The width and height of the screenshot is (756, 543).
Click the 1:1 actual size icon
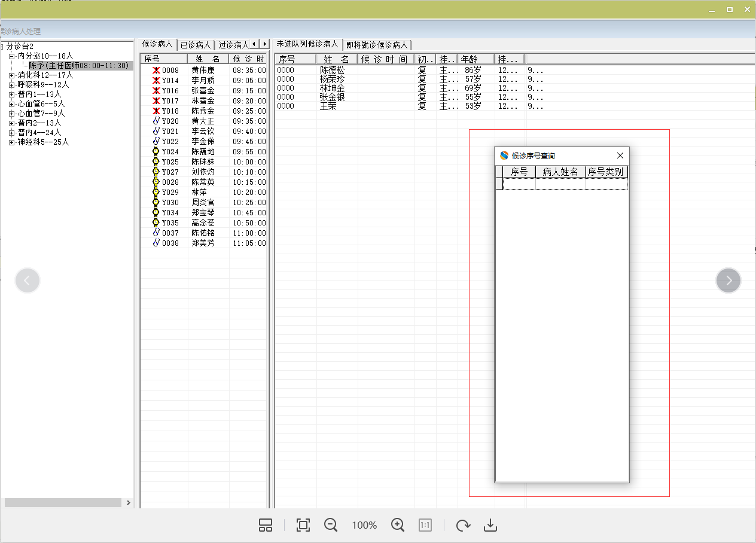pyautogui.click(x=425, y=525)
